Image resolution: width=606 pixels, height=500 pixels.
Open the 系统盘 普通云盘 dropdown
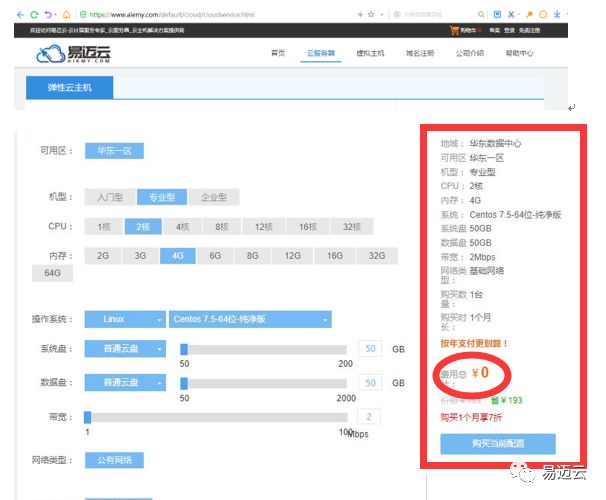(x=125, y=349)
